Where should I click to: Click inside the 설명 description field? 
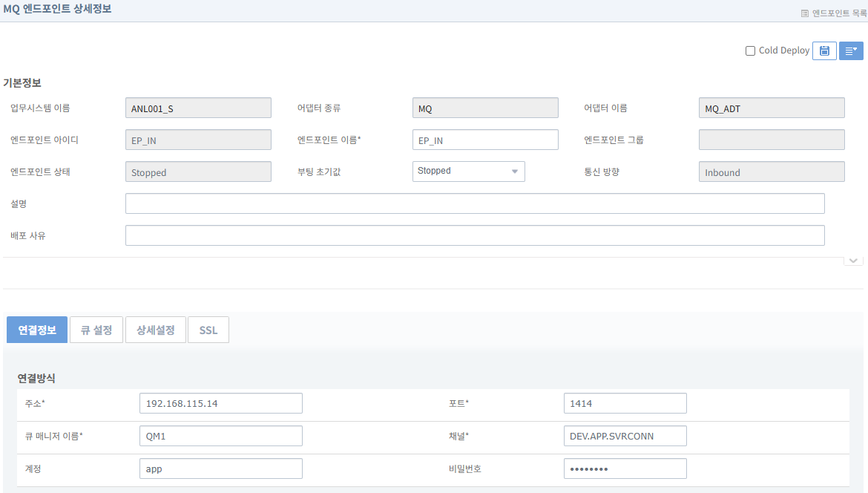tap(474, 203)
